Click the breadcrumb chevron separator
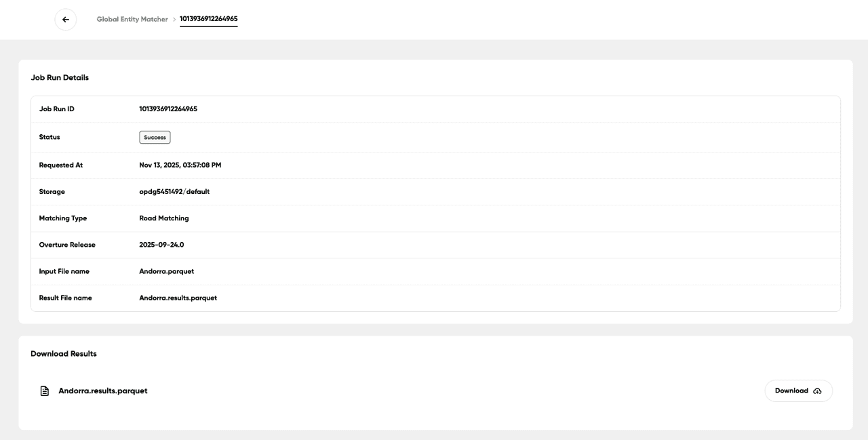868x440 pixels. (174, 20)
